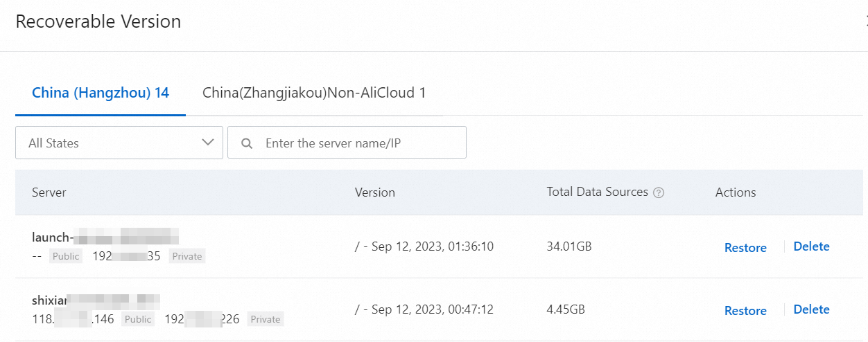This screenshot has height=342, width=868.
Task: Click the Version column header
Action: pos(375,192)
